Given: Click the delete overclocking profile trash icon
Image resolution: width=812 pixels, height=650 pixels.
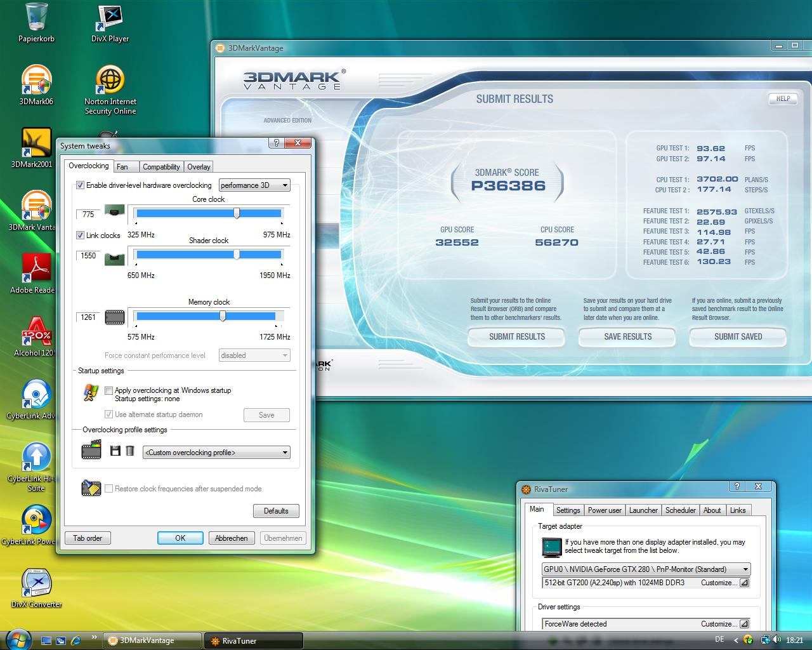Looking at the screenshot, I should (x=130, y=451).
